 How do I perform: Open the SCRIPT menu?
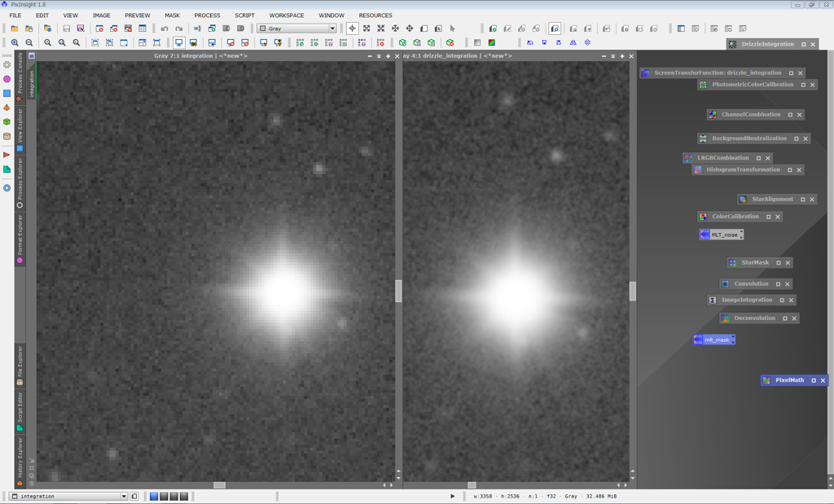coord(244,15)
